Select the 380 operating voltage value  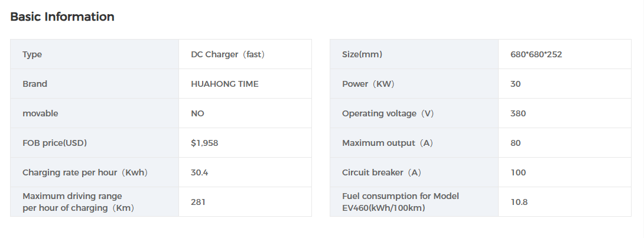(x=518, y=113)
